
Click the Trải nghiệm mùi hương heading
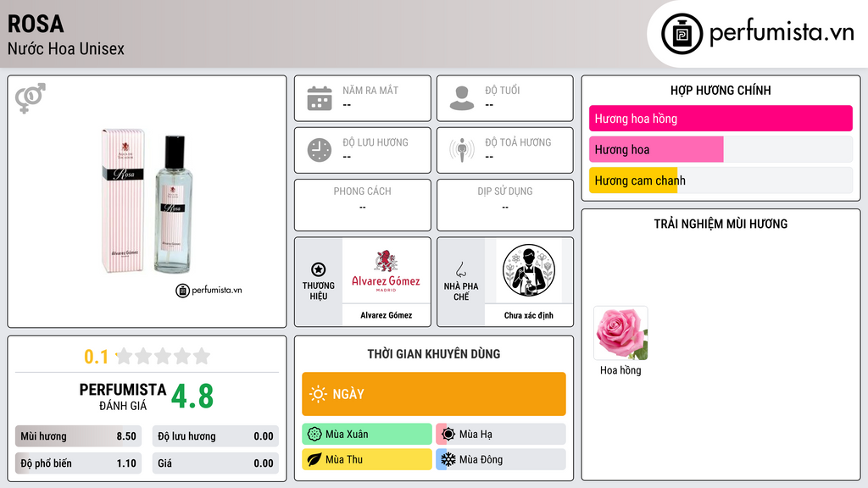(721, 224)
